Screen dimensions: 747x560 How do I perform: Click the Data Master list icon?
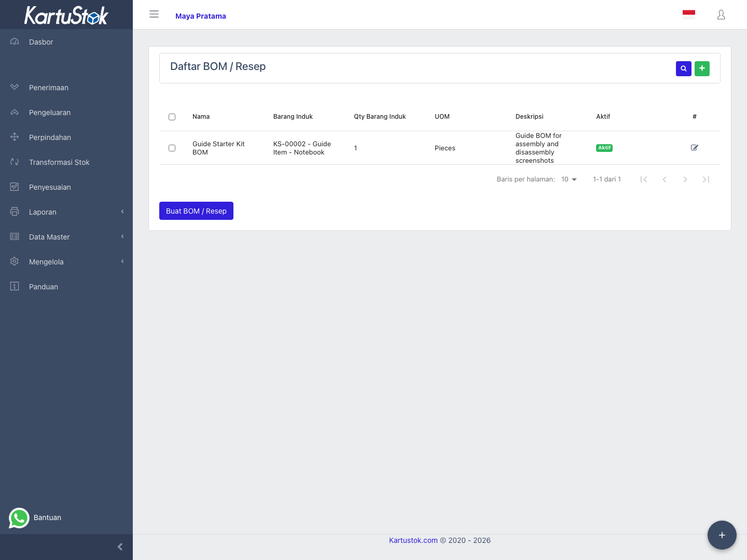(15, 236)
